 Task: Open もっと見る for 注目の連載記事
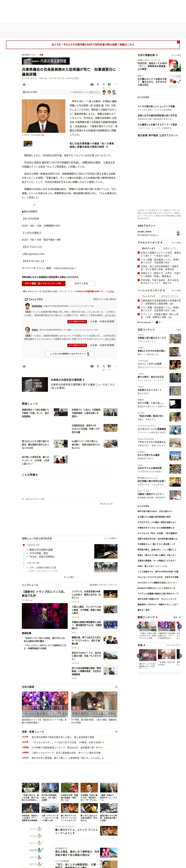(x=176, y=55)
